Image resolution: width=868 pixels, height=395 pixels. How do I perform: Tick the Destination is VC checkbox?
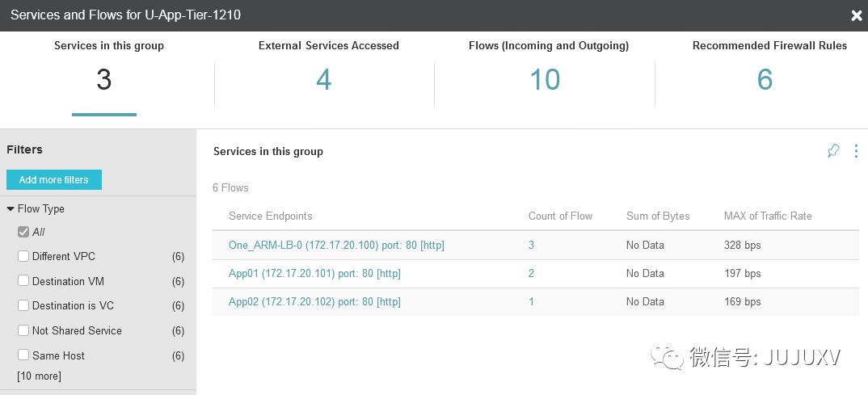pyautogui.click(x=23, y=306)
